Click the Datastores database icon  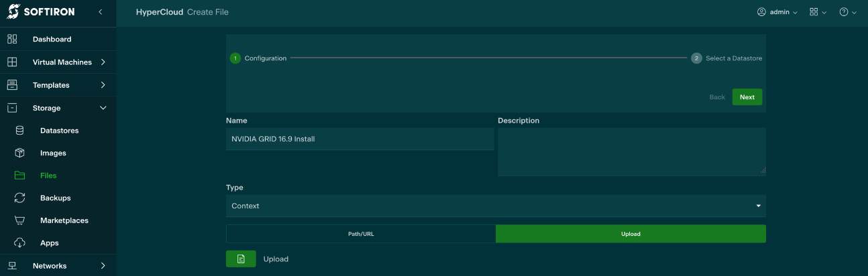[x=19, y=131]
